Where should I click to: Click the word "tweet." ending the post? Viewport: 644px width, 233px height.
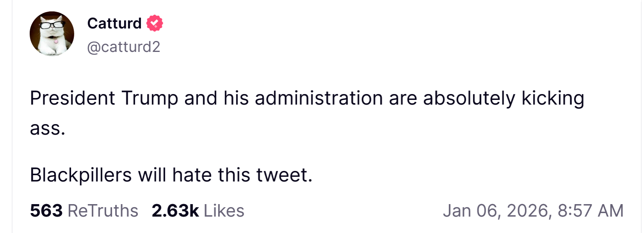284,175
